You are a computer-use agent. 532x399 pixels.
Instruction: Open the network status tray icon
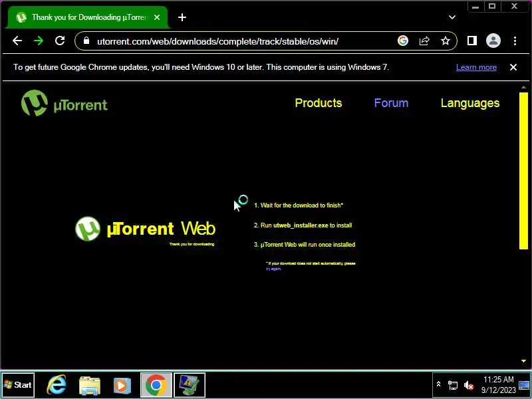[x=453, y=385]
